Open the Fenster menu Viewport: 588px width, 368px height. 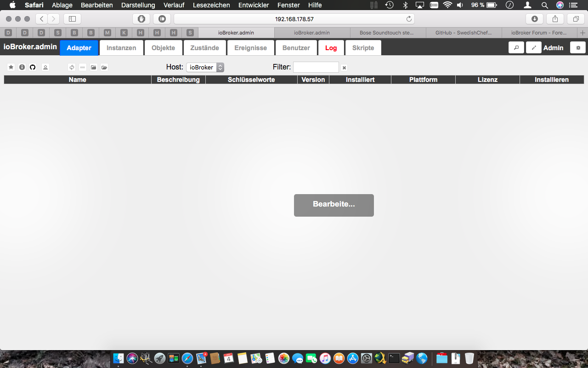(288, 5)
